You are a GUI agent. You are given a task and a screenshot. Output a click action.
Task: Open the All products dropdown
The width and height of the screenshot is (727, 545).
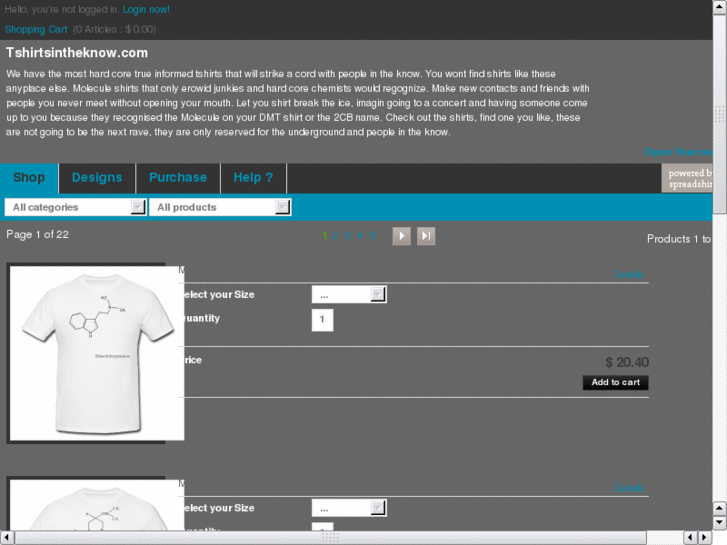(220, 207)
